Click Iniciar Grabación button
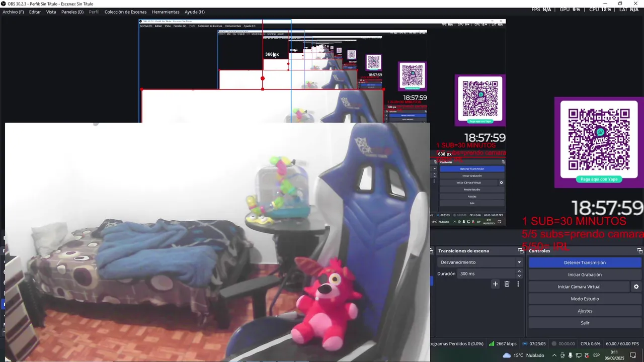Screen dimensions: 644x362 pos(585,275)
